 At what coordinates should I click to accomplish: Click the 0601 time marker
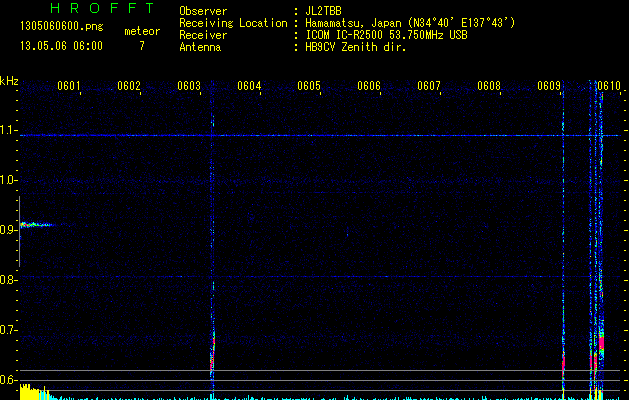click(69, 86)
